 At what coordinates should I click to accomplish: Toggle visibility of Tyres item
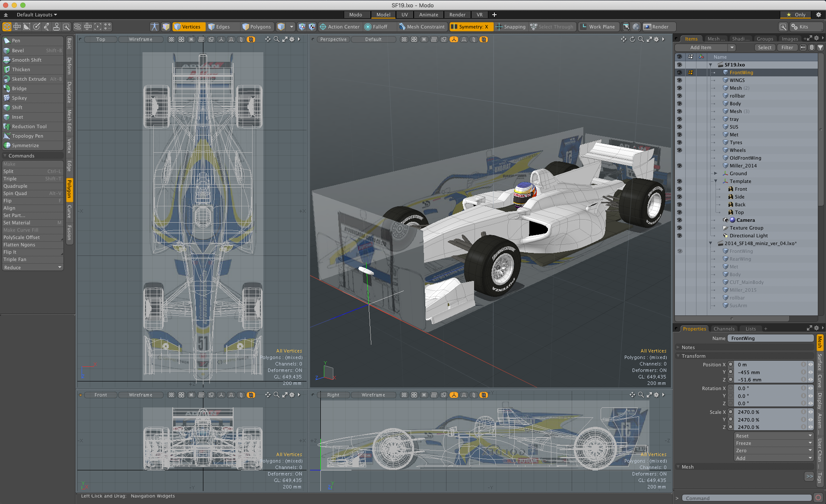[680, 142]
